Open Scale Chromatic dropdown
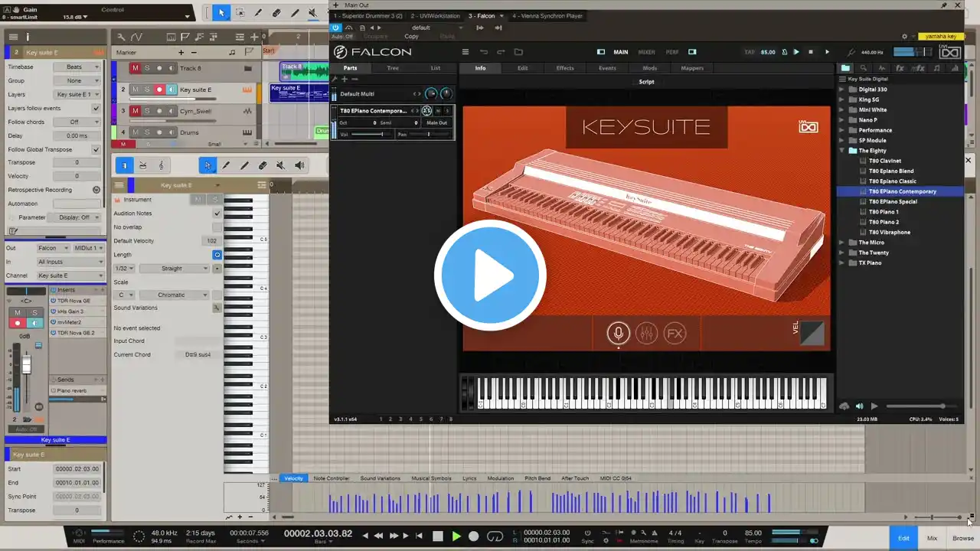The image size is (980, 551). coord(175,295)
